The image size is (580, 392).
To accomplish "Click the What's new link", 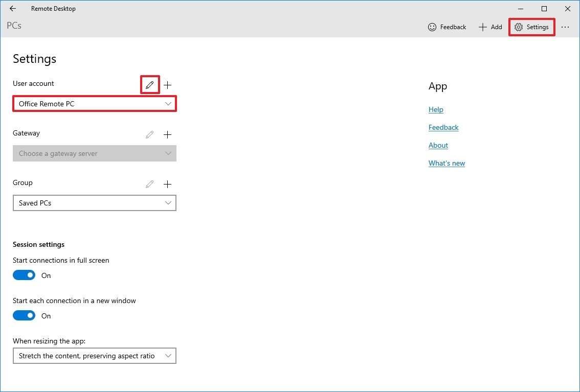I will 447,163.
